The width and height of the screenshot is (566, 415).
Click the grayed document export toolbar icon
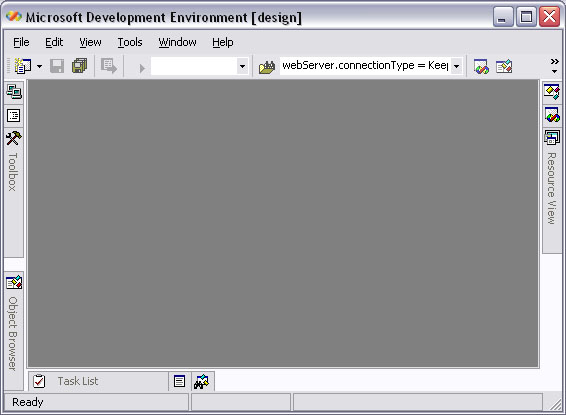pos(109,66)
